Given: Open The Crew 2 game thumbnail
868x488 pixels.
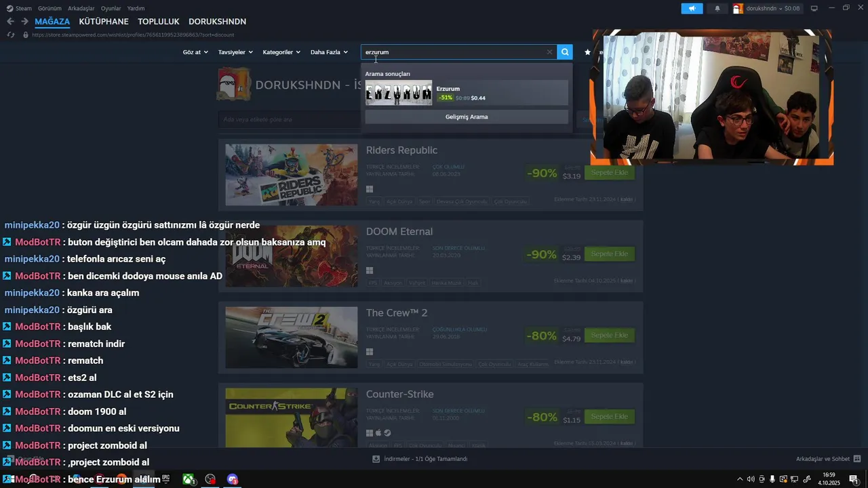Looking at the screenshot, I should click(x=292, y=338).
